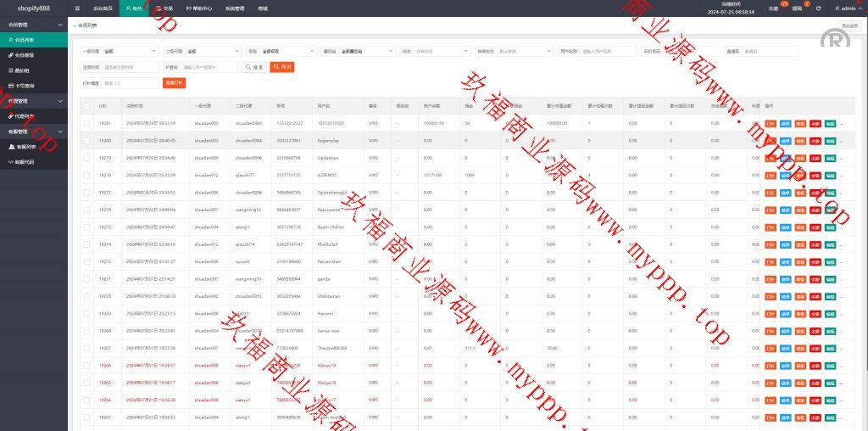
Task: Click the sidebar collapse icon in top bar
Action: (x=77, y=8)
